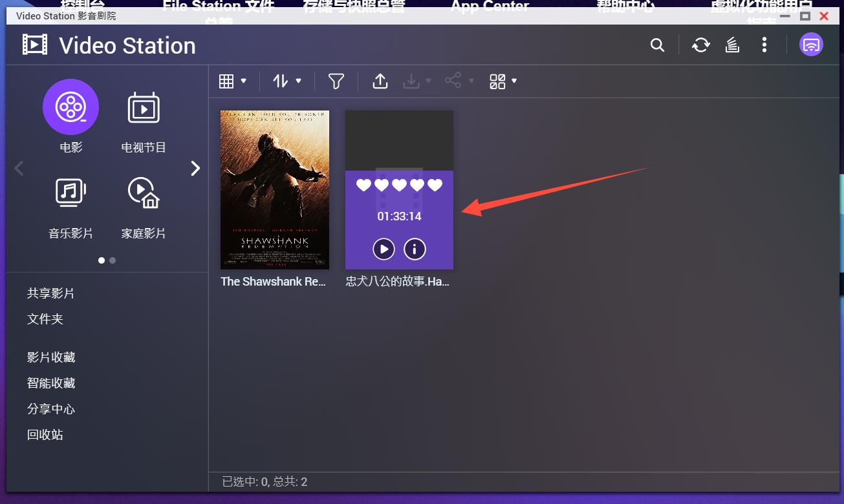Open the 家庭影片 home videos category
The image size is (844, 504).
tap(143, 192)
